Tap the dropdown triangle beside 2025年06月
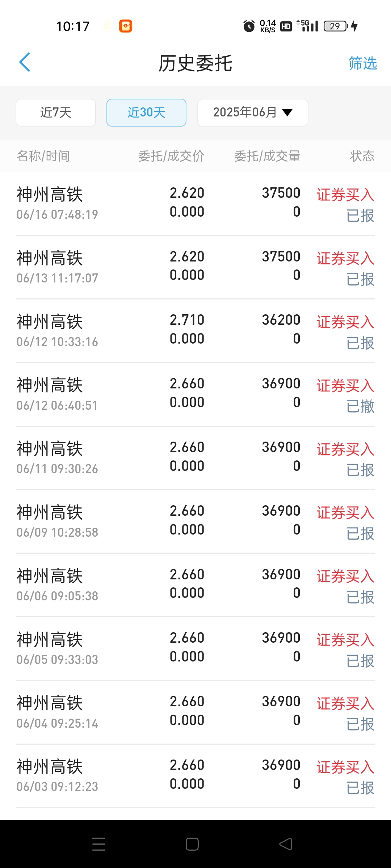Image resolution: width=391 pixels, height=868 pixels. [x=287, y=113]
